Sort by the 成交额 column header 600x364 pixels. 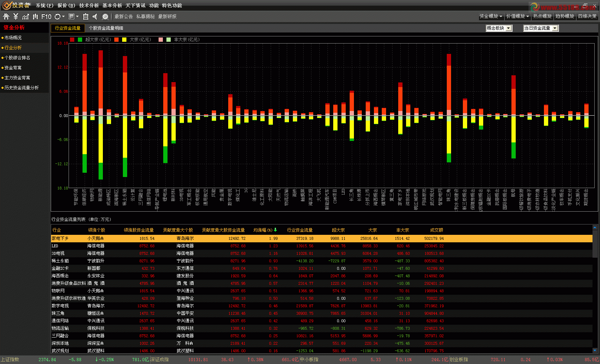pyautogui.click(x=436, y=230)
